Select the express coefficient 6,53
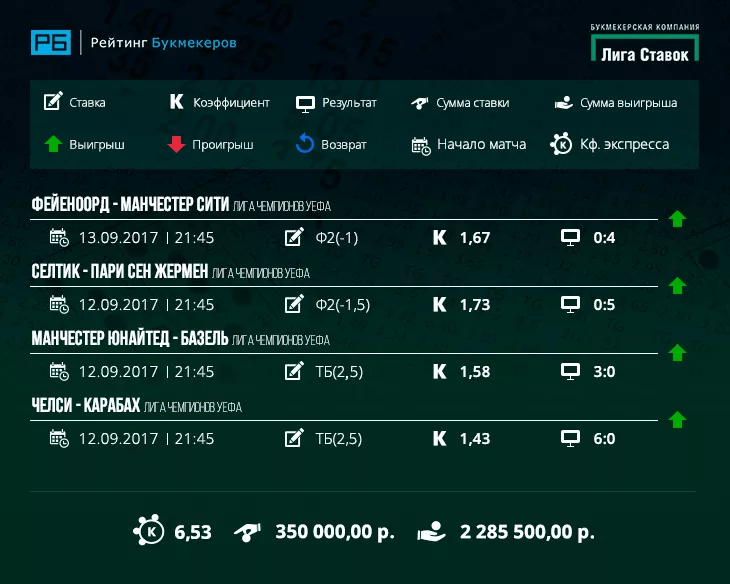Screen dimensions: 730x584 point(193,532)
